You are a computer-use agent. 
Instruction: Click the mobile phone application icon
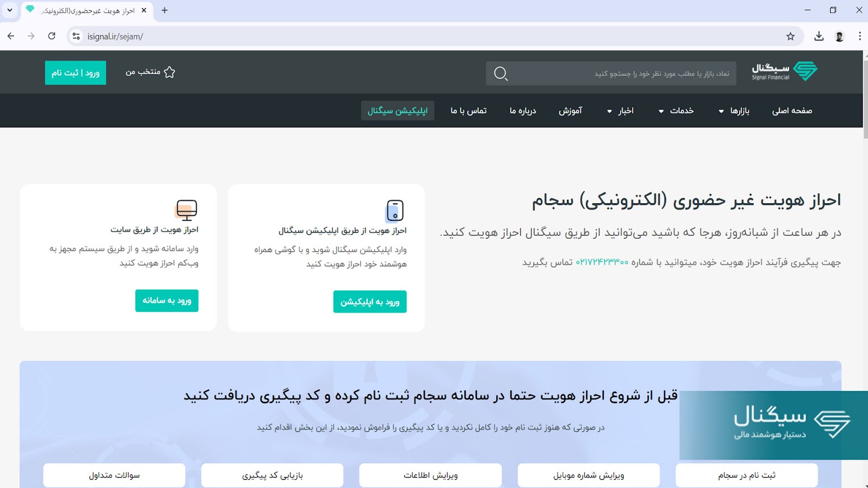[x=395, y=210]
